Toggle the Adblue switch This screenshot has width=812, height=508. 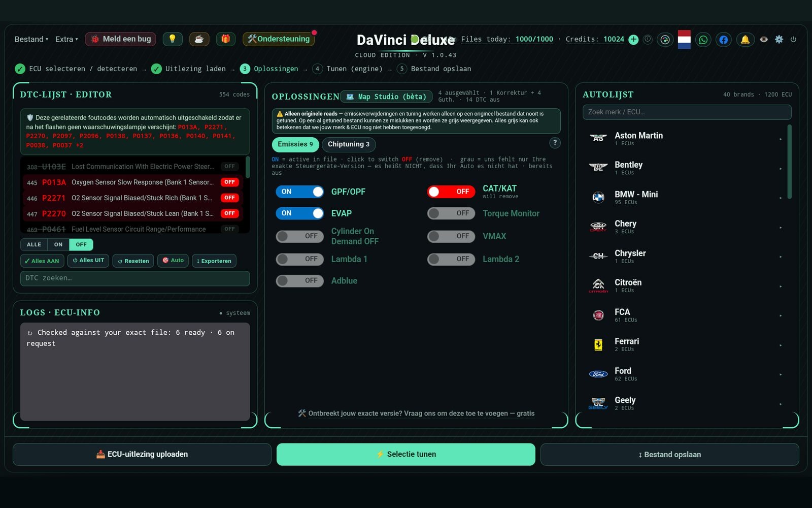click(300, 280)
